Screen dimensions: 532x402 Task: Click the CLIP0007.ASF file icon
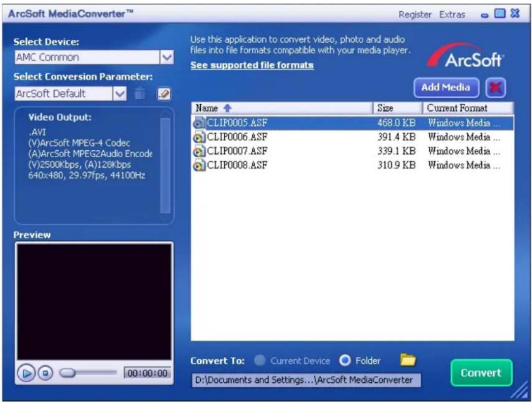[x=199, y=151]
